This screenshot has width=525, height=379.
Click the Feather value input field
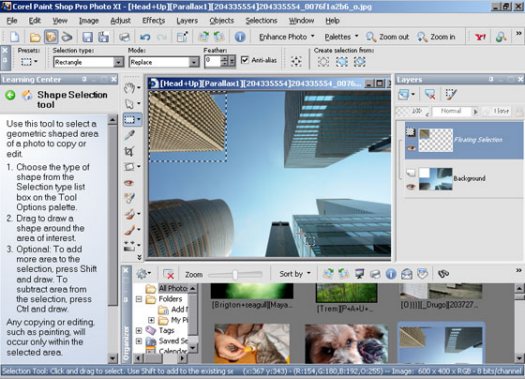(x=213, y=61)
